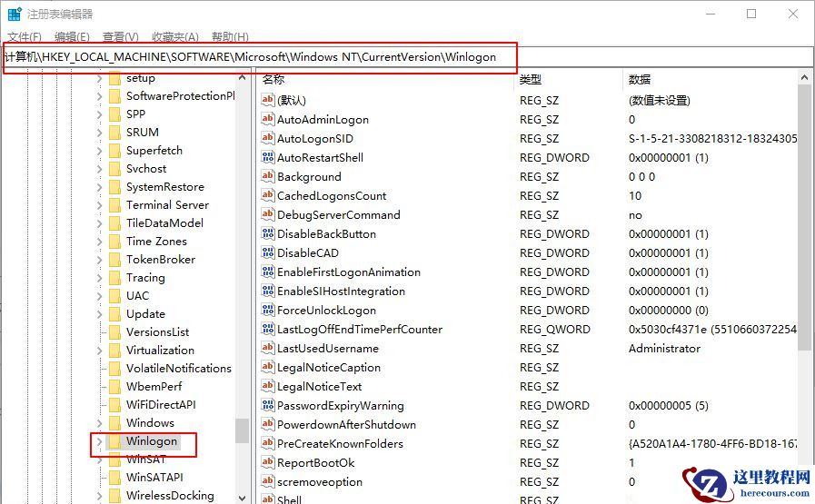Click the Svchost folder icon in tree
The width and height of the screenshot is (815, 504).
[x=114, y=169]
